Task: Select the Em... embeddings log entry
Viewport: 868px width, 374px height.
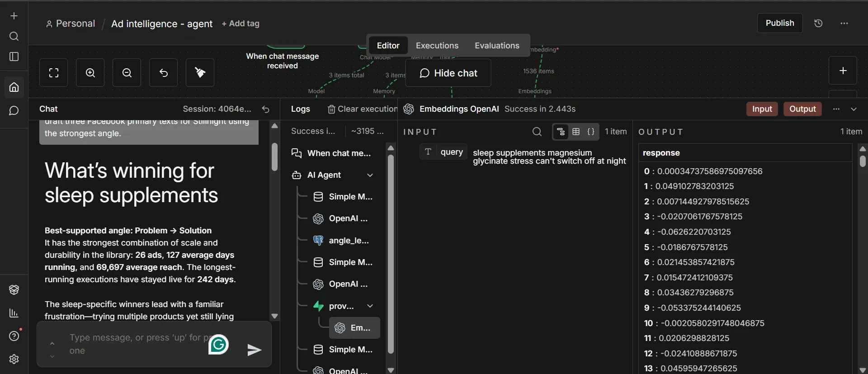Action: [x=354, y=328]
